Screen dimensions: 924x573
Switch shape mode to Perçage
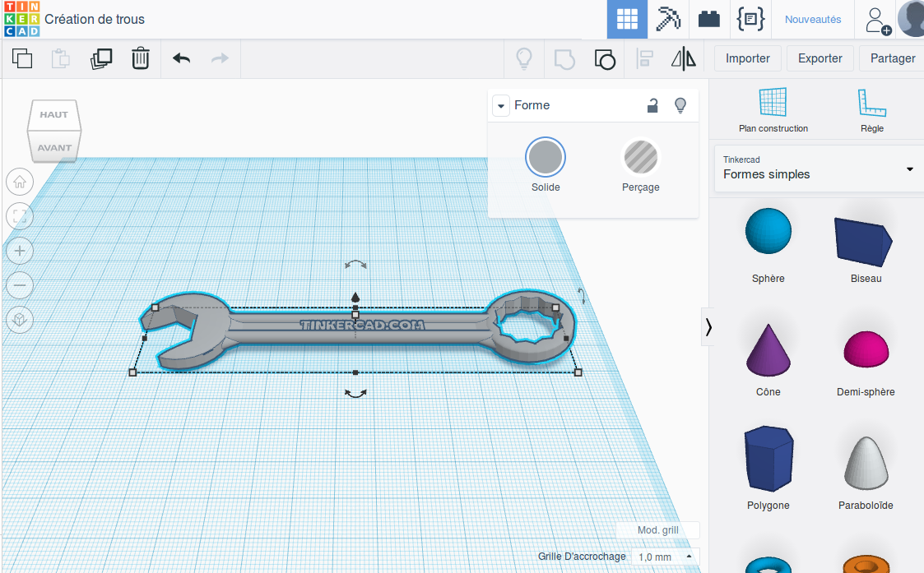tap(640, 157)
